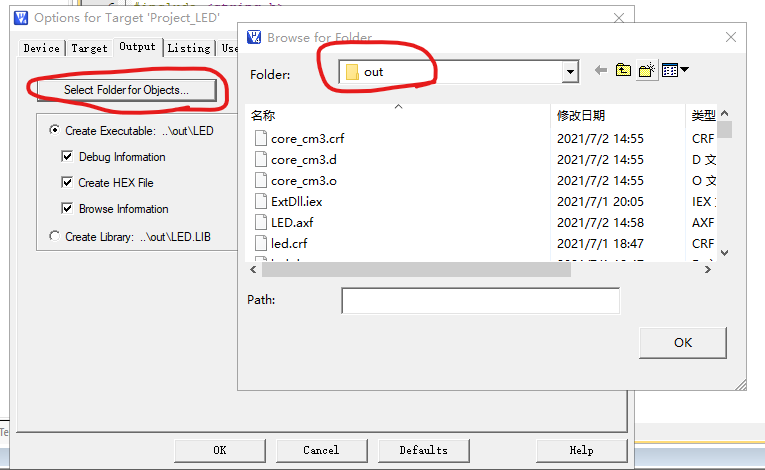The height and width of the screenshot is (470, 765).
Task: Click the core_cm3.crf file icon
Action: pos(261,139)
